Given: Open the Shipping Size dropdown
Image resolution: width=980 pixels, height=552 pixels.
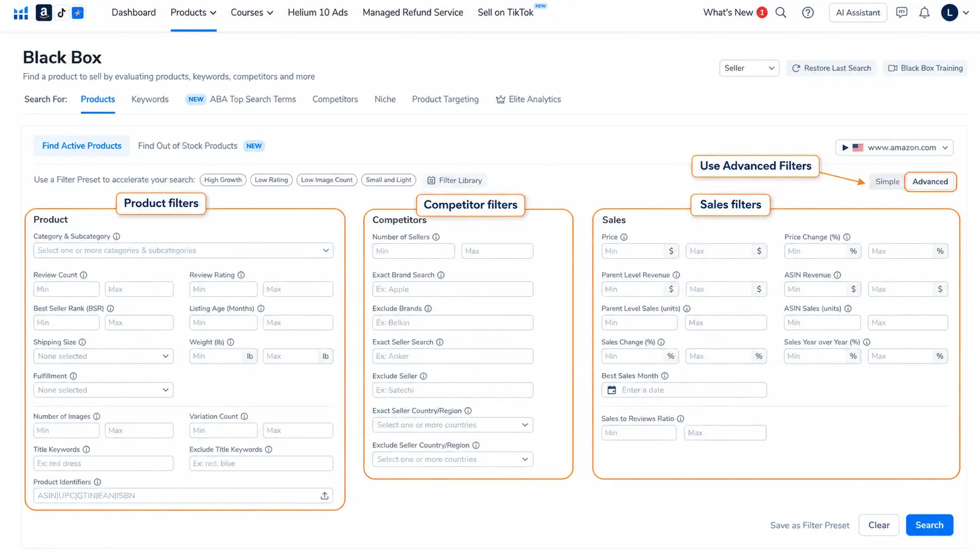Looking at the screenshot, I should [103, 356].
